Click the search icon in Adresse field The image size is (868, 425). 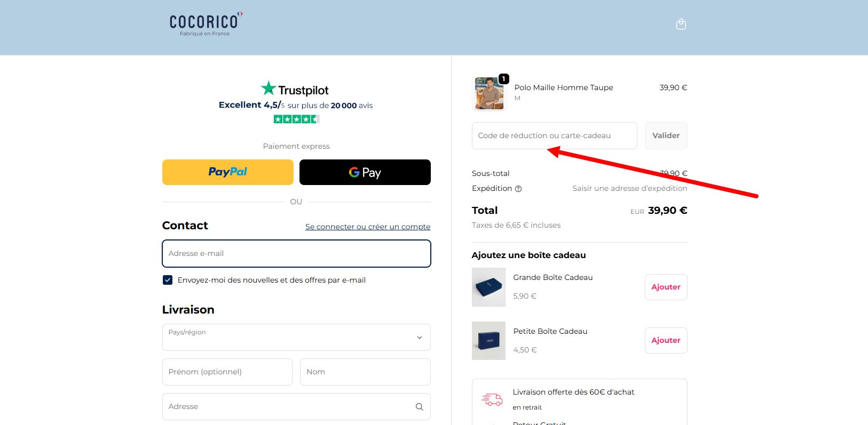coord(420,407)
